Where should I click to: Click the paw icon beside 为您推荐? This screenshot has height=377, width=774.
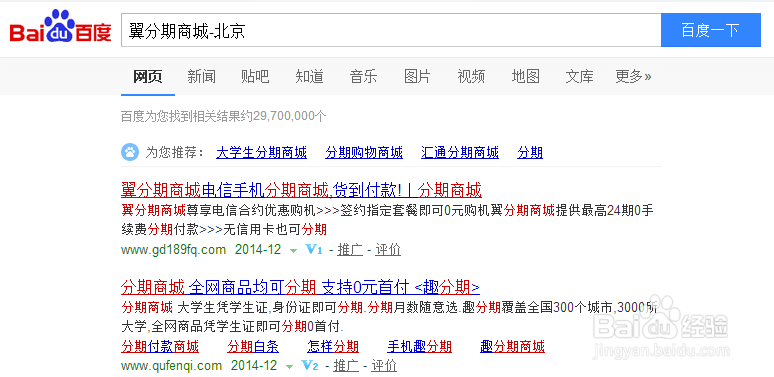click(x=130, y=152)
